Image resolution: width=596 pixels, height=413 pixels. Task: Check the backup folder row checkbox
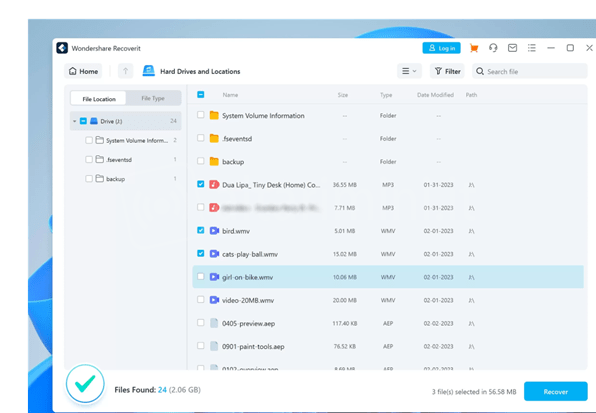pos(201,161)
